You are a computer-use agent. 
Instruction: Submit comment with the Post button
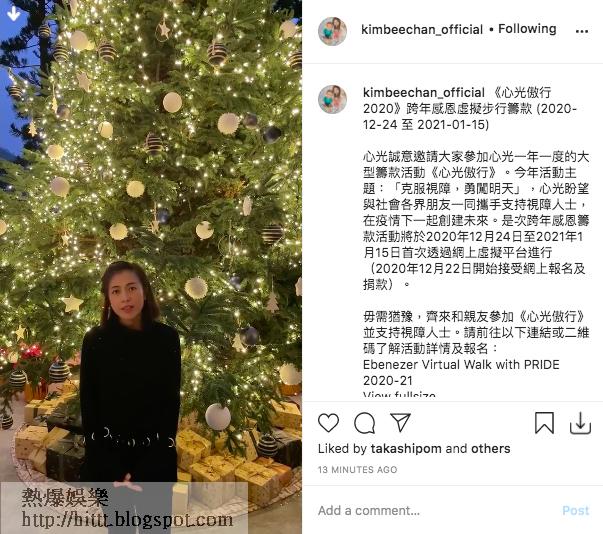click(575, 510)
